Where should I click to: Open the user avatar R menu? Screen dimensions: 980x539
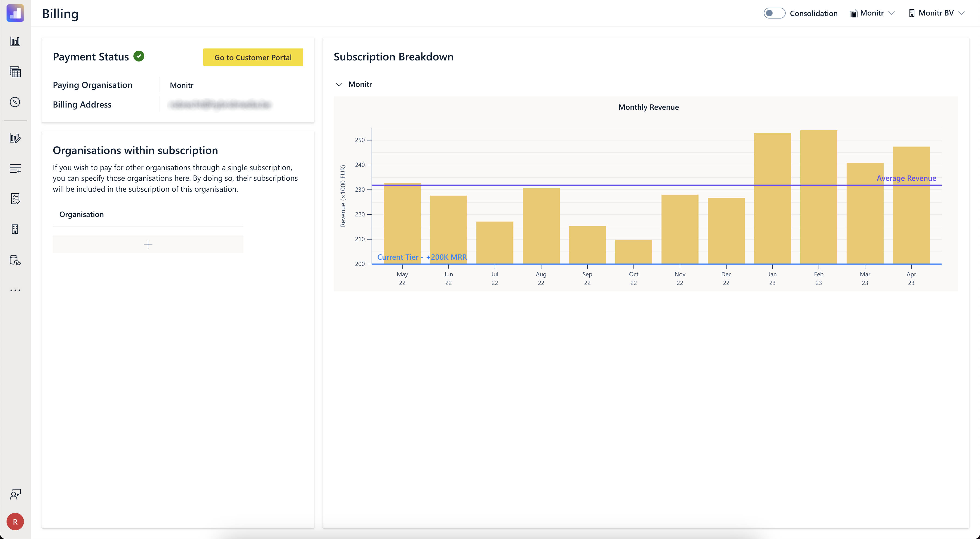click(x=15, y=522)
